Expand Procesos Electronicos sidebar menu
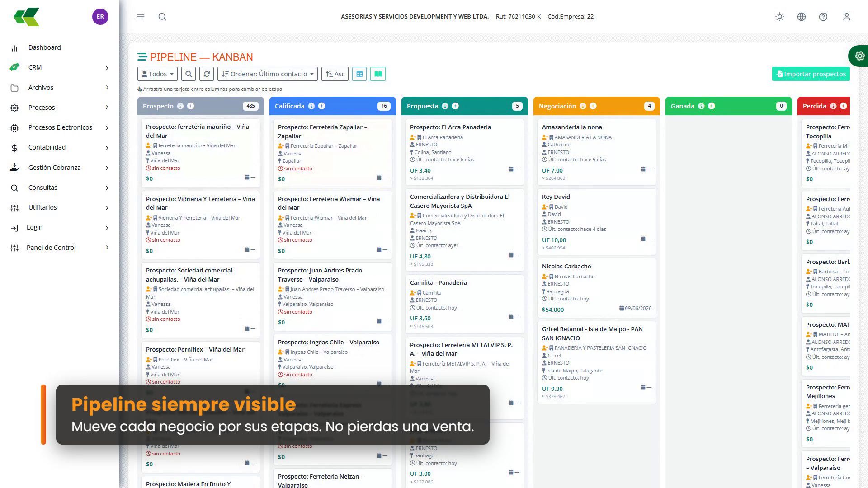Image resolution: width=868 pixels, height=488 pixels. (x=60, y=127)
